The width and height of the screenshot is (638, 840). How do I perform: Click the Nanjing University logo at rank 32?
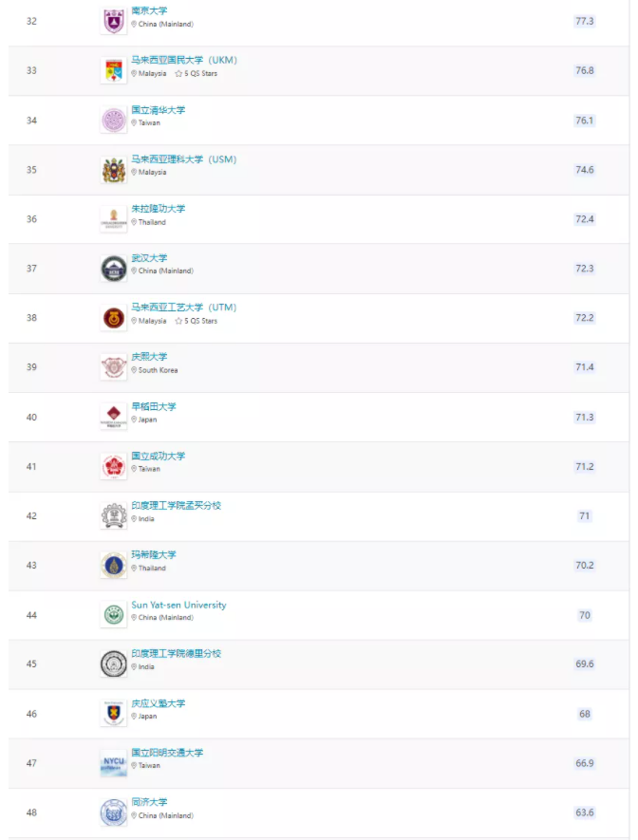(x=114, y=22)
